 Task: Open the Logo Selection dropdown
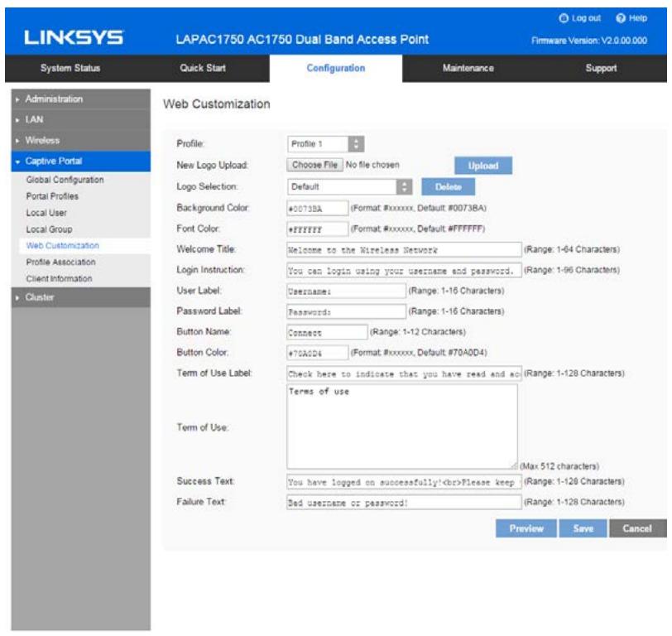[x=350, y=187]
